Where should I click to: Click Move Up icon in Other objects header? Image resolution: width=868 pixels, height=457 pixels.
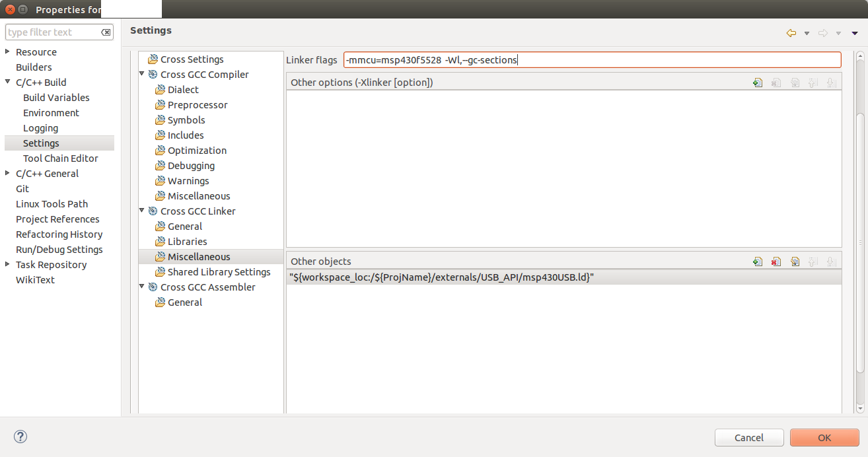(x=813, y=262)
